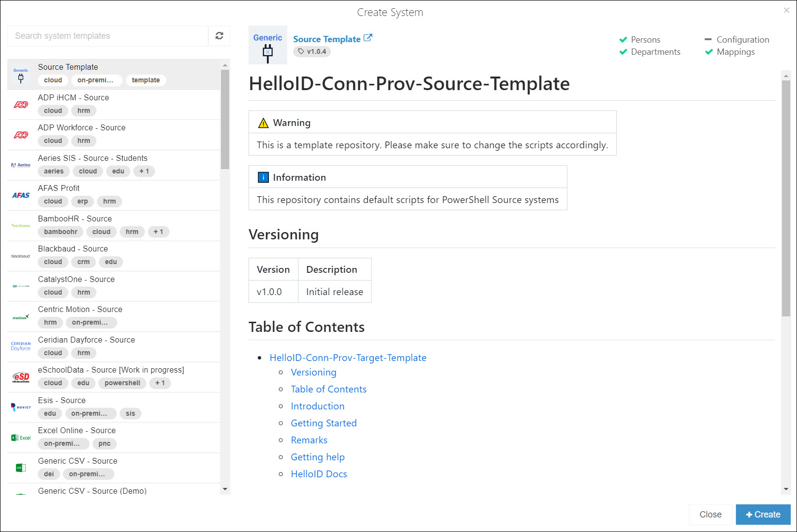Click the BambooHR logo icon
797x532 pixels.
point(21,226)
